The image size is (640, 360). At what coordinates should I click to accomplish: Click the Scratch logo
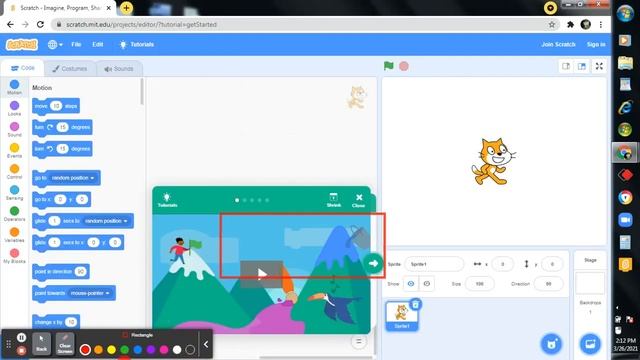click(22, 44)
